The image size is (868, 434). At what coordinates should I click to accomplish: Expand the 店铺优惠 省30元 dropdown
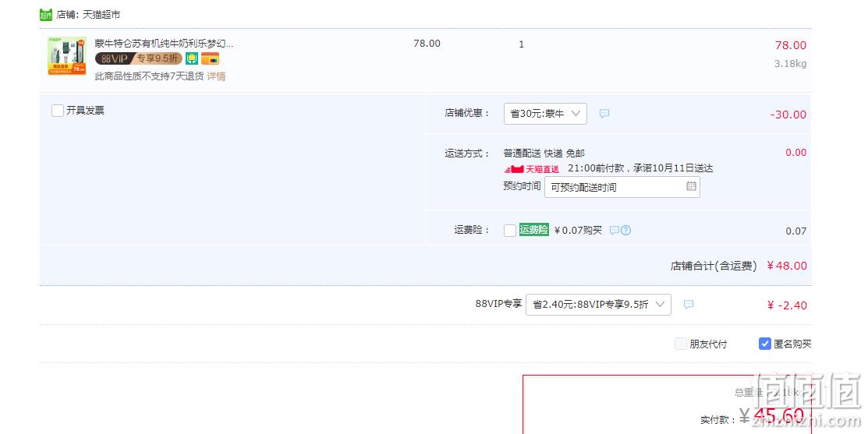point(545,113)
